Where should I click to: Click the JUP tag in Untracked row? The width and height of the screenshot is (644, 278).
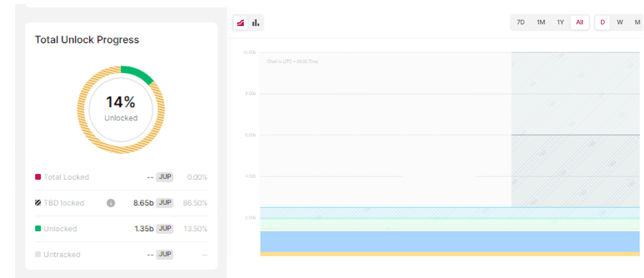pyautogui.click(x=165, y=254)
